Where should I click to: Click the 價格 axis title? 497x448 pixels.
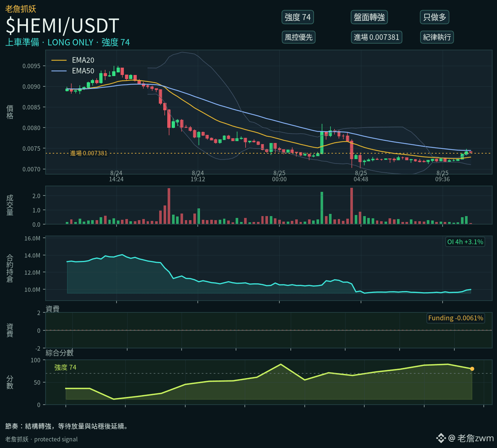10,112
